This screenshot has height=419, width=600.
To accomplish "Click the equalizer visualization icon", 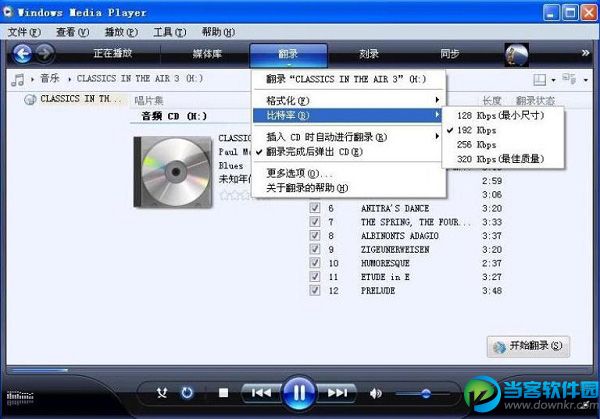I will point(20,397).
